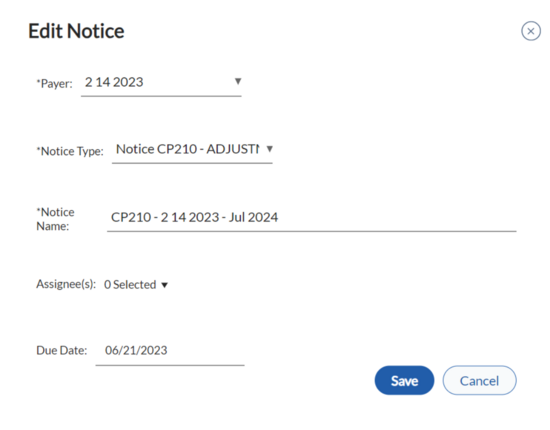Close the Edit Notice dialog
550x430 pixels.
531,31
